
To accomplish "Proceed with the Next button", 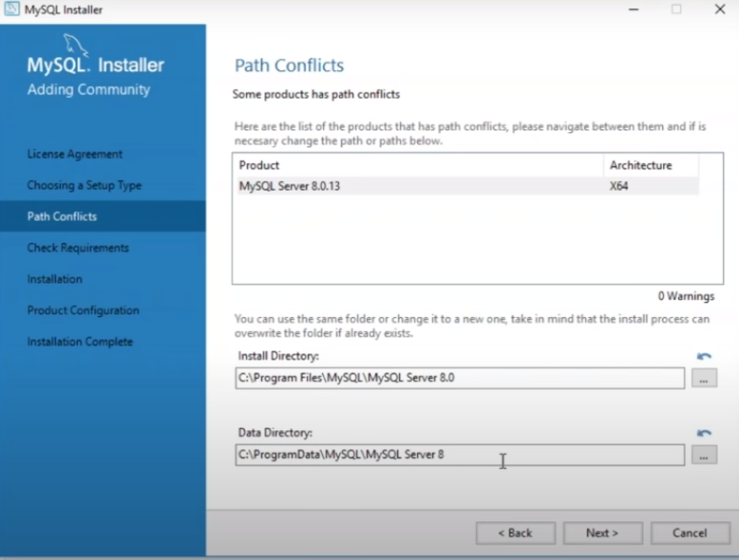I will [x=602, y=532].
